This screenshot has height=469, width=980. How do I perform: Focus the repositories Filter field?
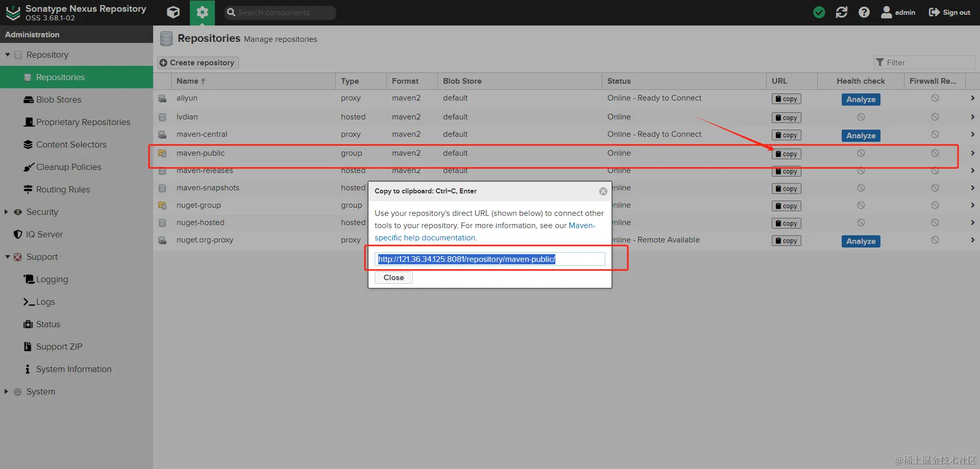click(924, 62)
